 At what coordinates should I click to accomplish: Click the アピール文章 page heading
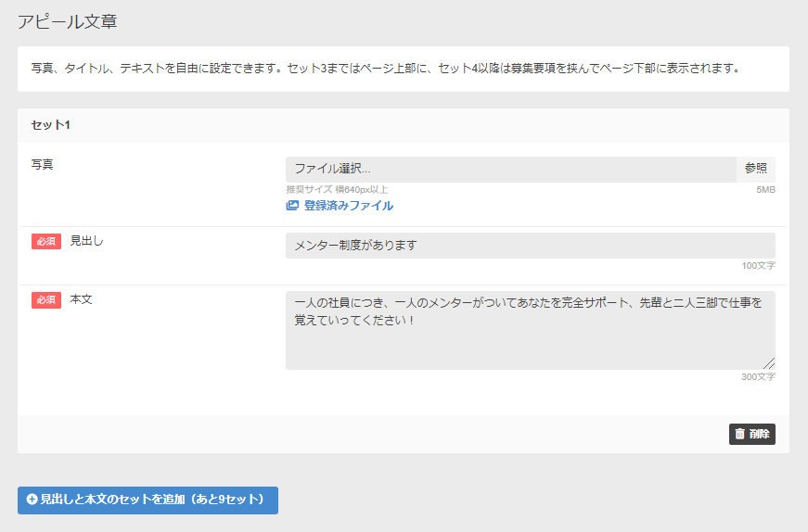tap(68, 21)
